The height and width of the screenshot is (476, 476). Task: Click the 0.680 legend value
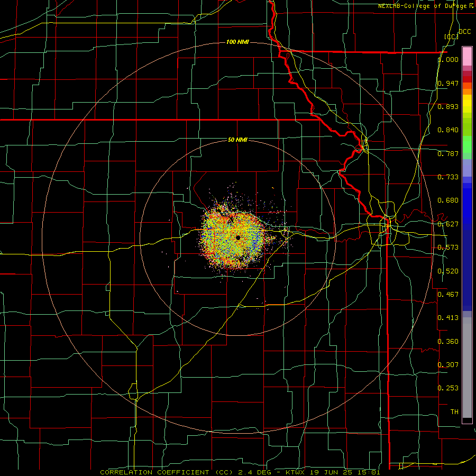[448, 200]
